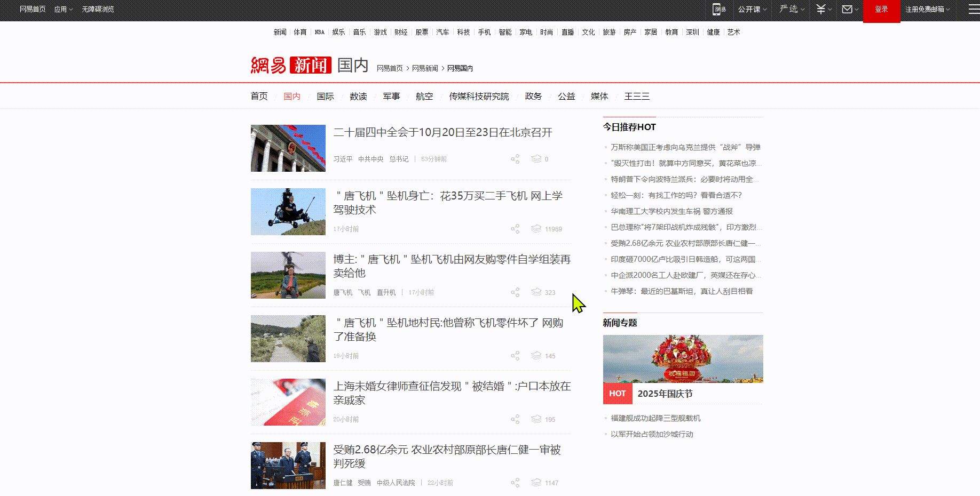Screen dimensions: 980x496
Task: Open the courtroom thumbnail of 唐仁健 article
Action: 288,466
